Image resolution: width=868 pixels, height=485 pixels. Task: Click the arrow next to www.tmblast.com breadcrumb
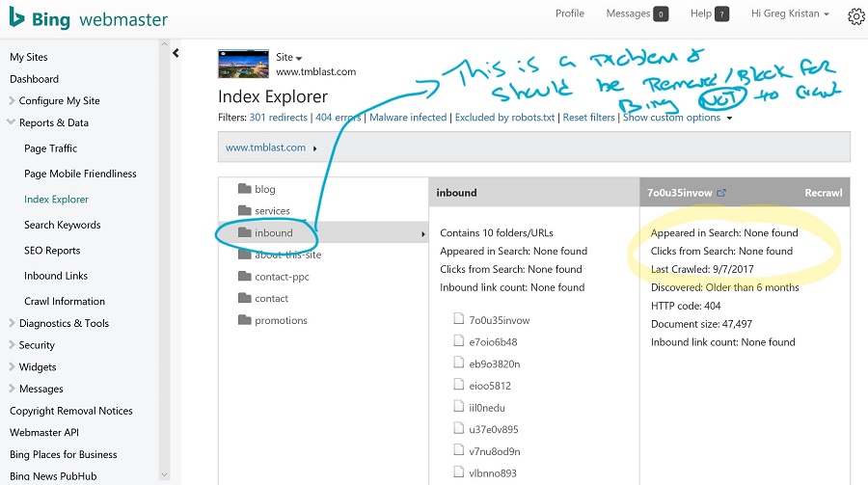(314, 148)
